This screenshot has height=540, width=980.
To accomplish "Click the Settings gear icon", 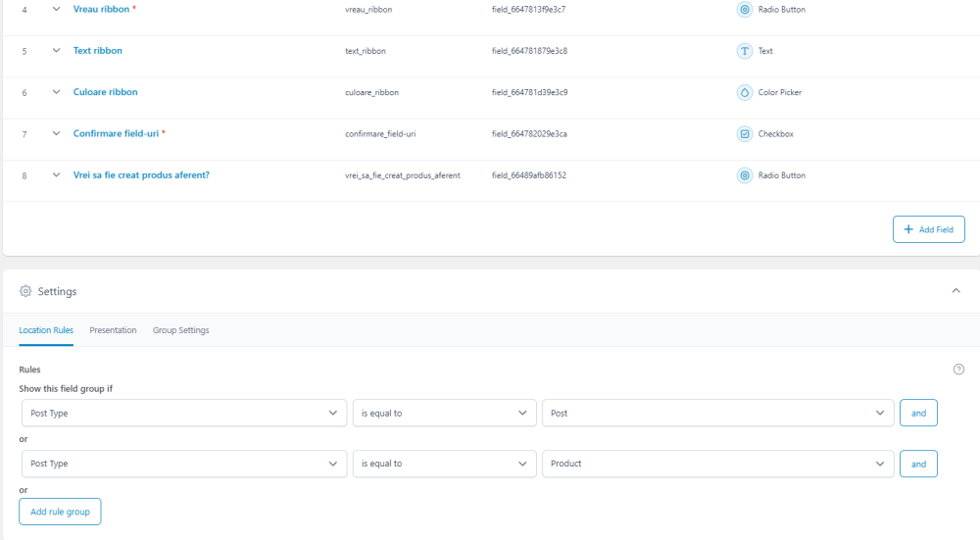I will pyautogui.click(x=25, y=291).
